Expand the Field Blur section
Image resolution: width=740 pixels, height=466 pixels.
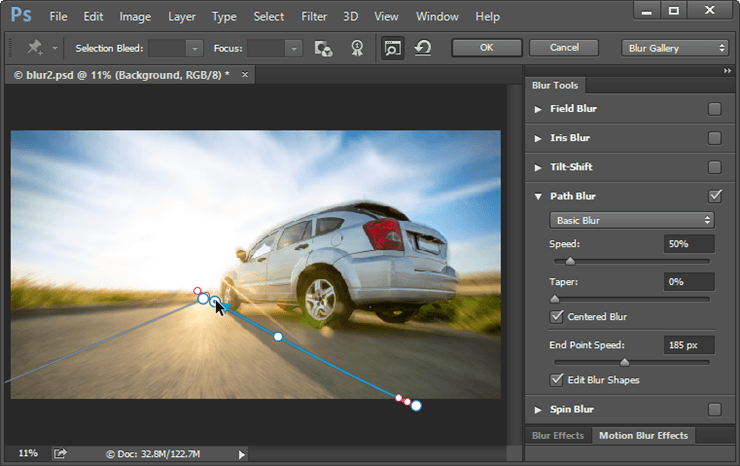click(x=538, y=109)
